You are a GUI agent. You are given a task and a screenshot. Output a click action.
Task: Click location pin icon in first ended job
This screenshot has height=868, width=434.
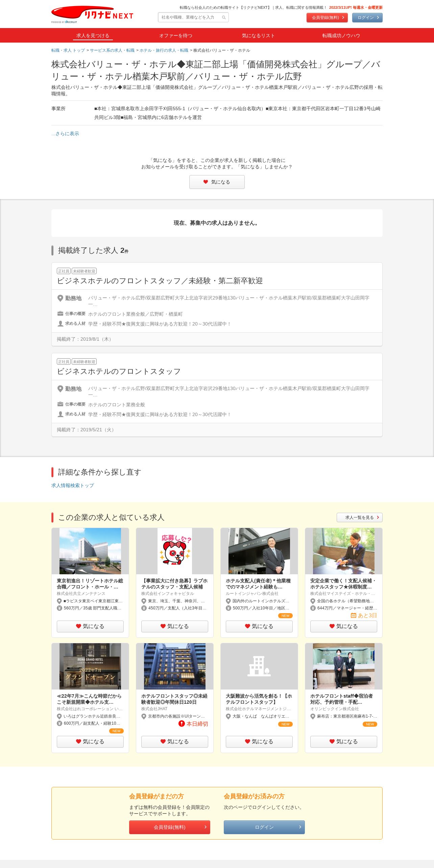click(60, 298)
